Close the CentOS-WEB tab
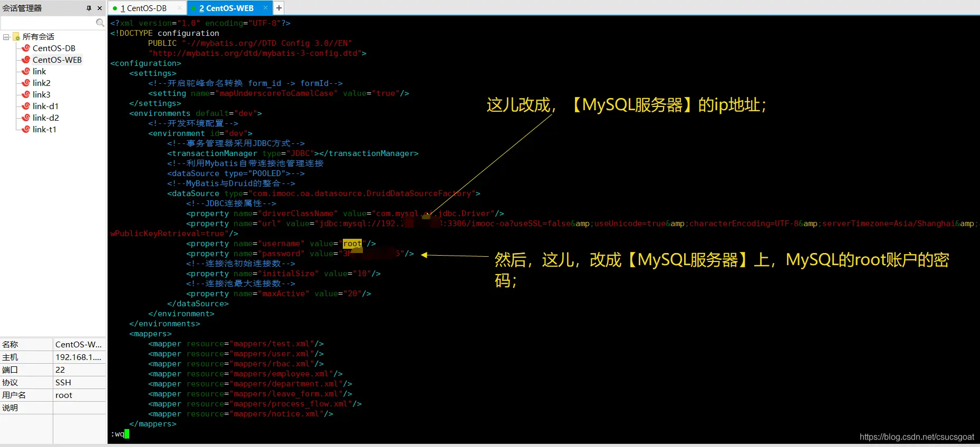980x447 pixels. 265,8
